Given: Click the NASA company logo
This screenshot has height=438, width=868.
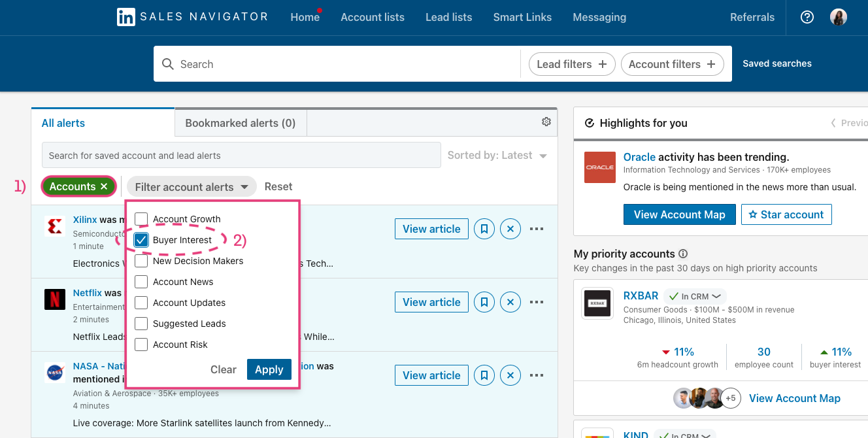Looking at the screenshot, I should pyautogui.click(x=55, y=373).
